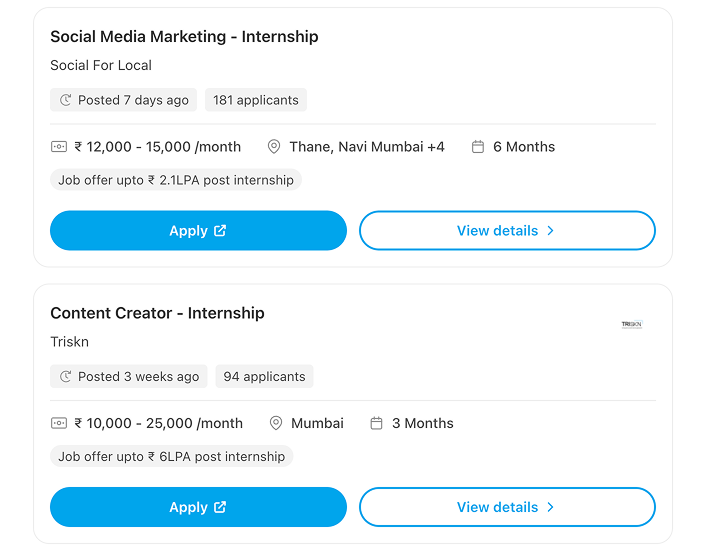Click the 181 applicants badge
This screenshot has width=706, height=551.
tap(256, 100)
